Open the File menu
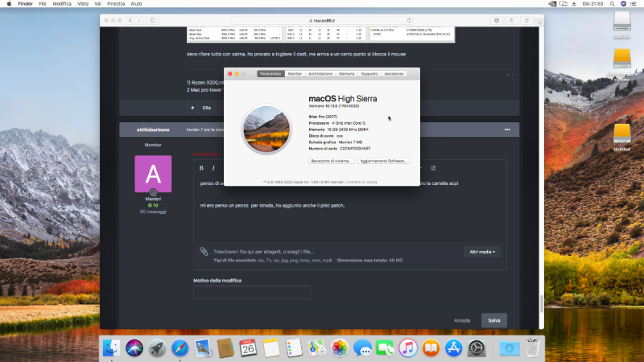This screenshot has width=644, height=362. coord(43,4)
